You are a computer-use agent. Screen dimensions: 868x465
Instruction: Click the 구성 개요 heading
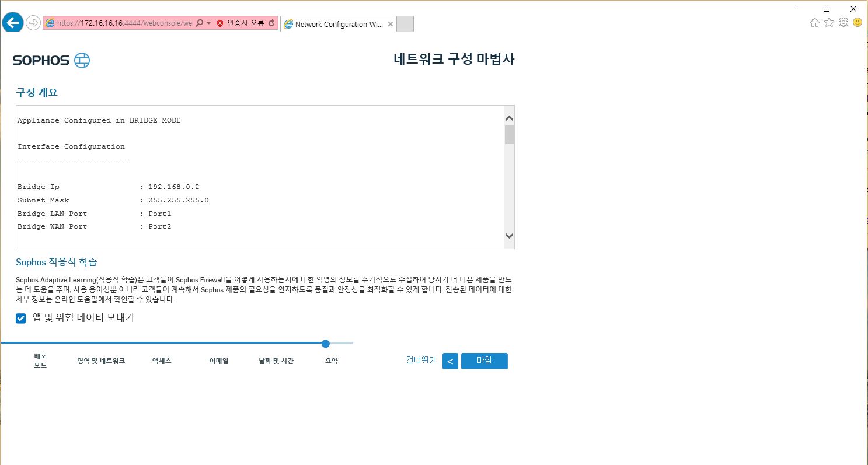[37, 92]
